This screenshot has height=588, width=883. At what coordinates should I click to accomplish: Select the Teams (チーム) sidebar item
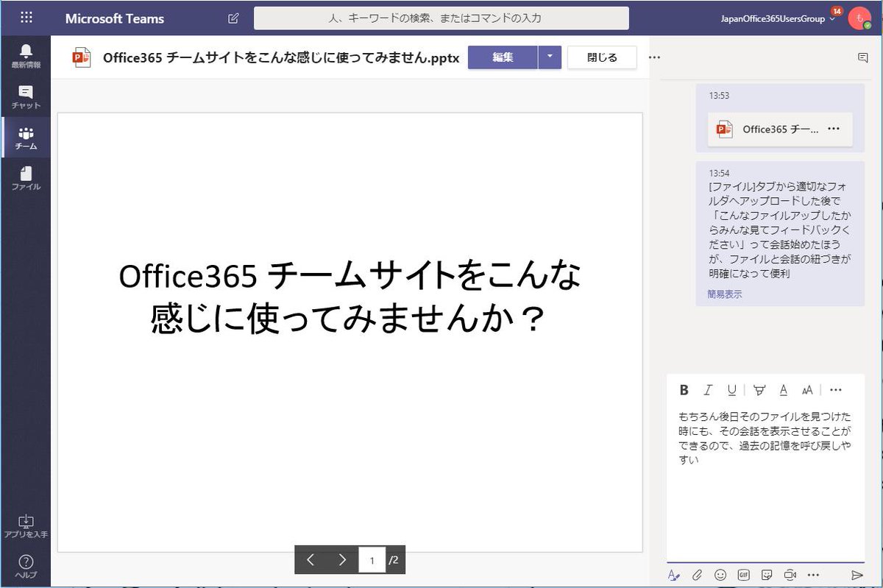pyautogui.click(x=26, y=138)
